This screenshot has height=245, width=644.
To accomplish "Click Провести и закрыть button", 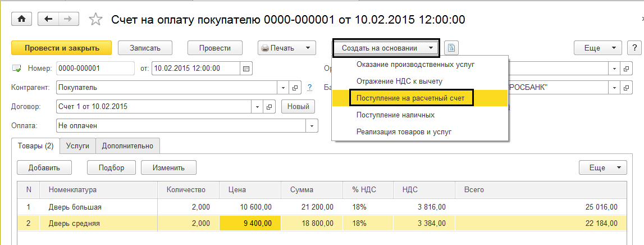I will tap(62, 48).
